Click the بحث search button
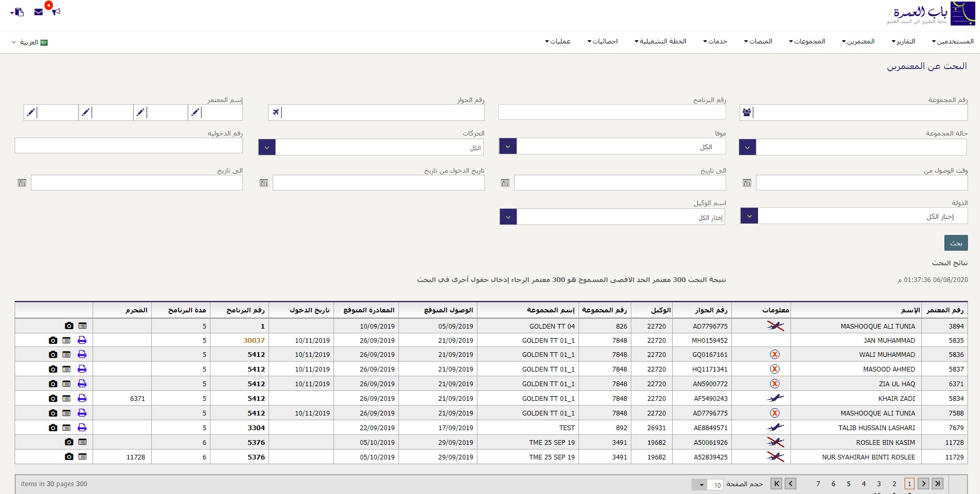This screenshot has height=494, width=980. 956,243
